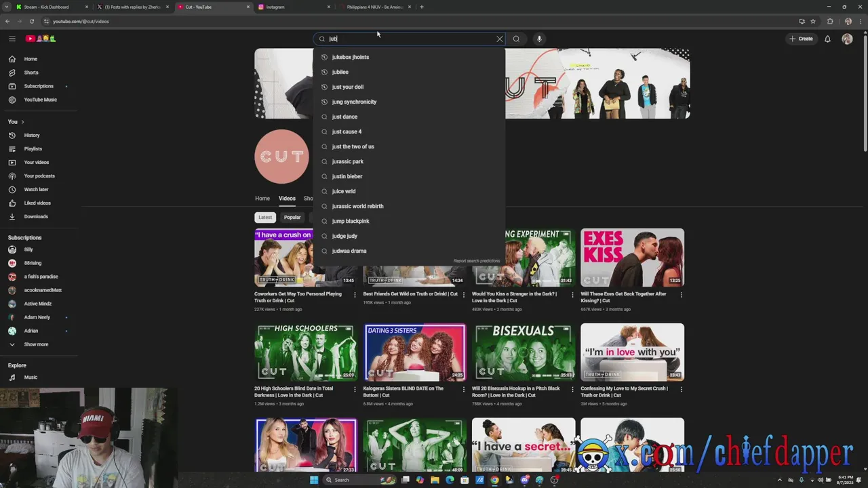Open options for Will These Exes video

click(x=682, y=295)
